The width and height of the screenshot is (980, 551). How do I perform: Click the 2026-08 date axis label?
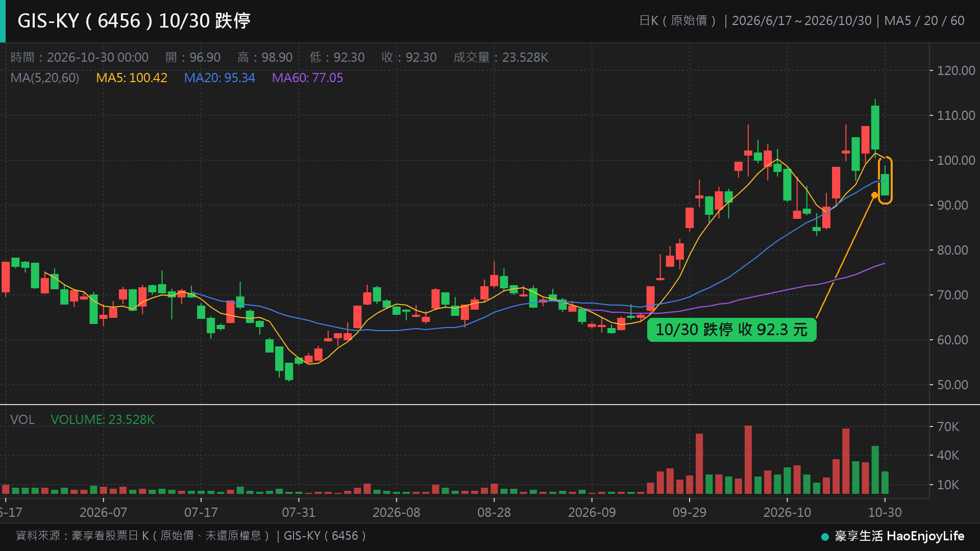click(x=396, y=512)
